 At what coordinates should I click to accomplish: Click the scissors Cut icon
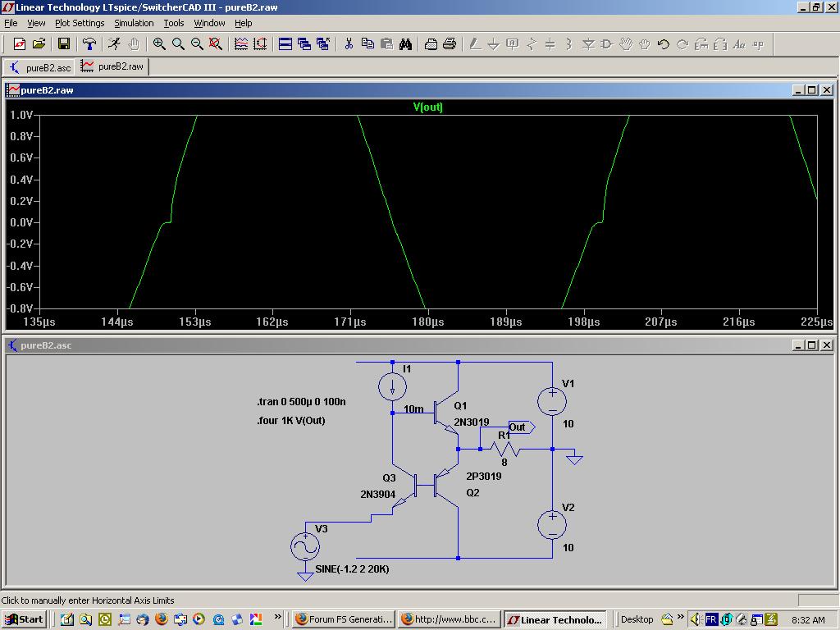pos(349,44)
